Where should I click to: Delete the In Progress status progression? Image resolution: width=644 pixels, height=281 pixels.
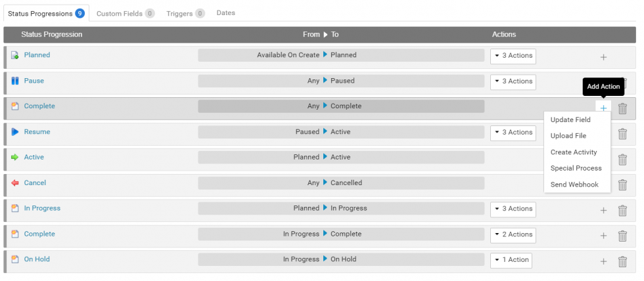coord(622,211)
